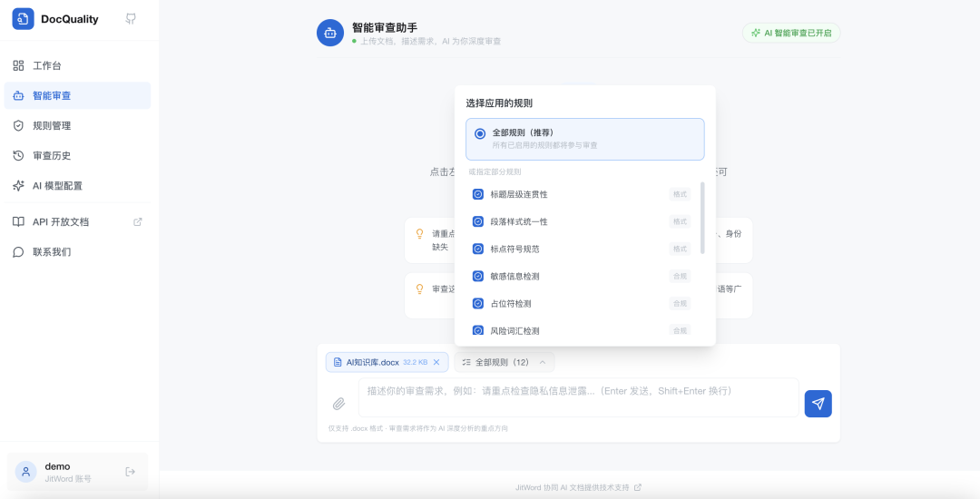Toggle 敏感信息检测 rule checkbox
Image resolution: width=980 pixels, height=499 pixels.
tap(477, 276)
